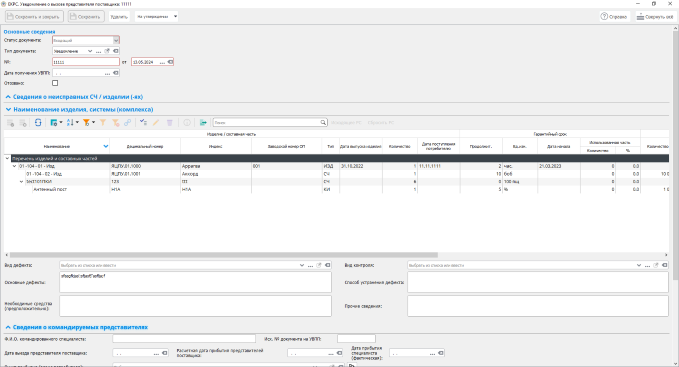Clear the Дата выезда представителя поставщика field
This screenshot has height=367, width=679.
[165, 354]
